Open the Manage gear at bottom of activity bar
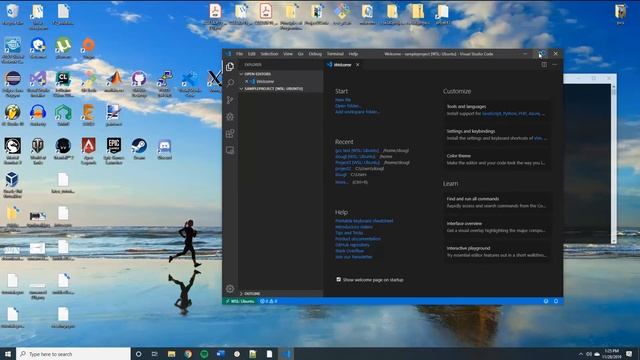Screen dimensions: 640x360 pyautogui.click(x=230, y=289)
